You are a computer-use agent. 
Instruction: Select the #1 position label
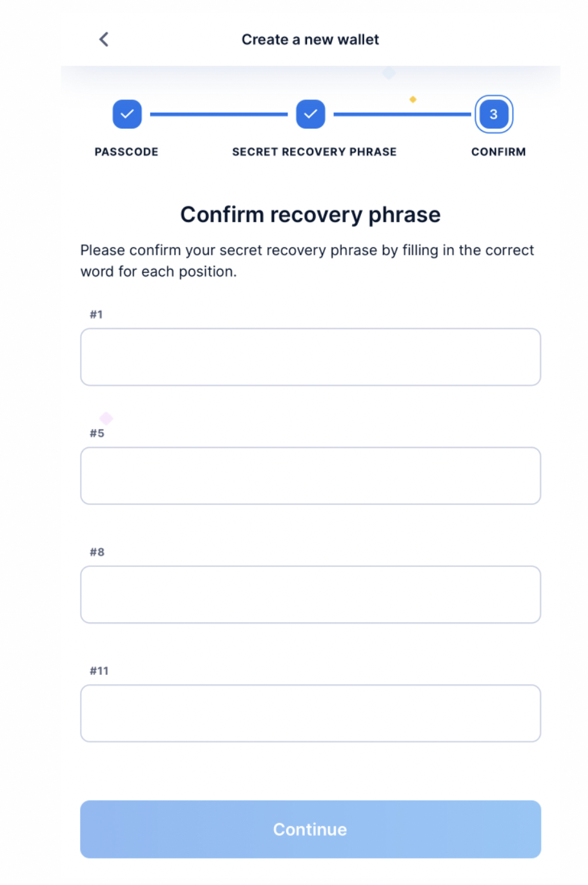[x=97, y=314]
